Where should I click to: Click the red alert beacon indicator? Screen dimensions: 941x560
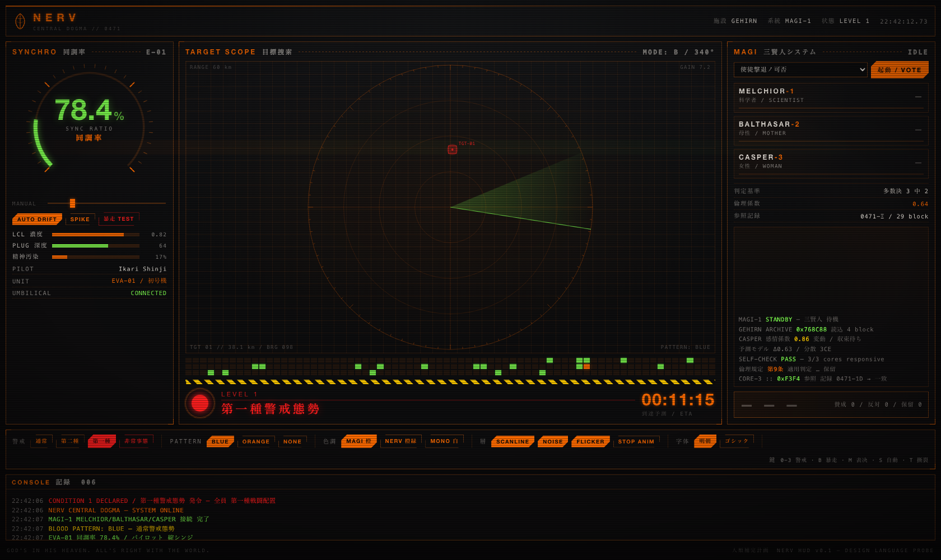(200, 403)
